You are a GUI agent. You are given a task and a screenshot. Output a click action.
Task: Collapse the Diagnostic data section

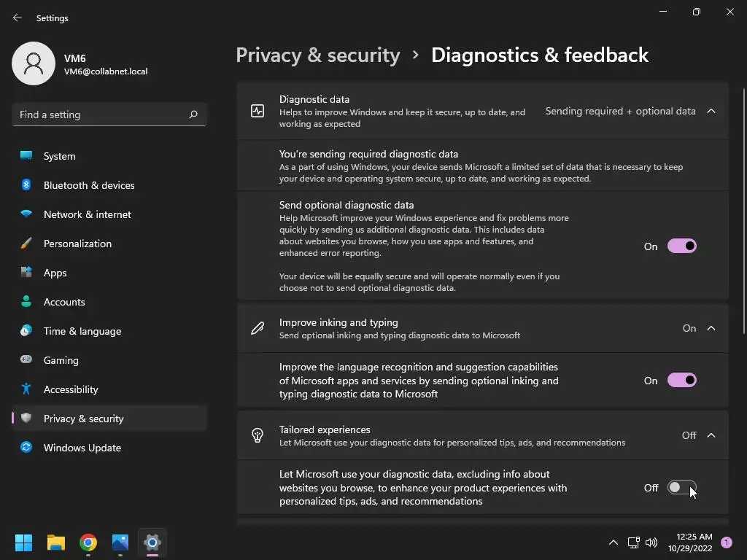[711, 111]
